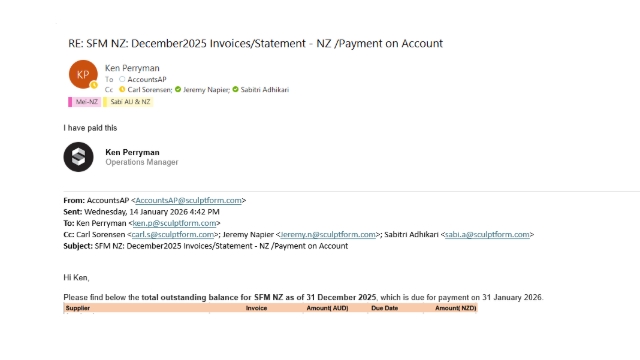Click the Sent date line text
The height and width of the screenshot is (360, 640).
(141, 212)
